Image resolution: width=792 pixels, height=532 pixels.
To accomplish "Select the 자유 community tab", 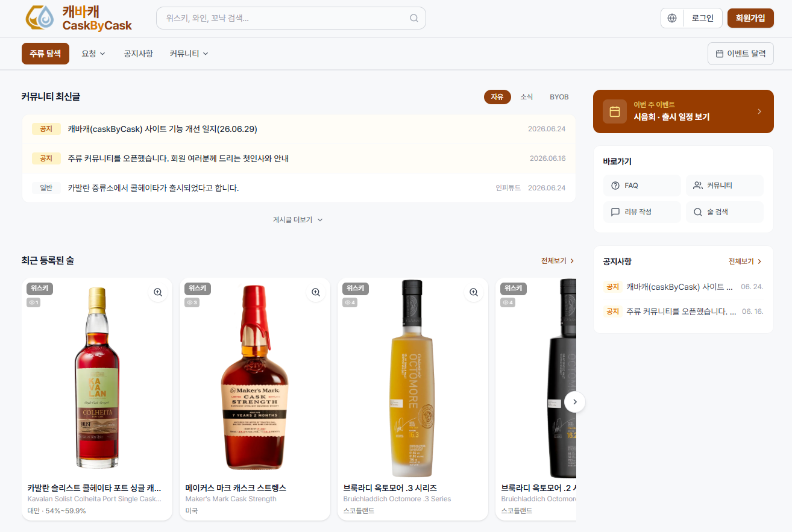I will 497,97.
